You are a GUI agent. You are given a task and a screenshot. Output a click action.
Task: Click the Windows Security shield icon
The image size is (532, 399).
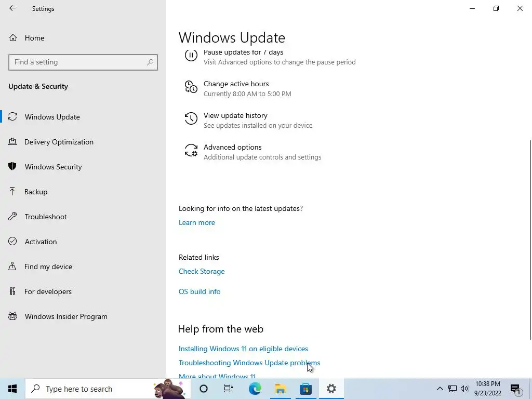pyautogui.click(x=12, y=166)
